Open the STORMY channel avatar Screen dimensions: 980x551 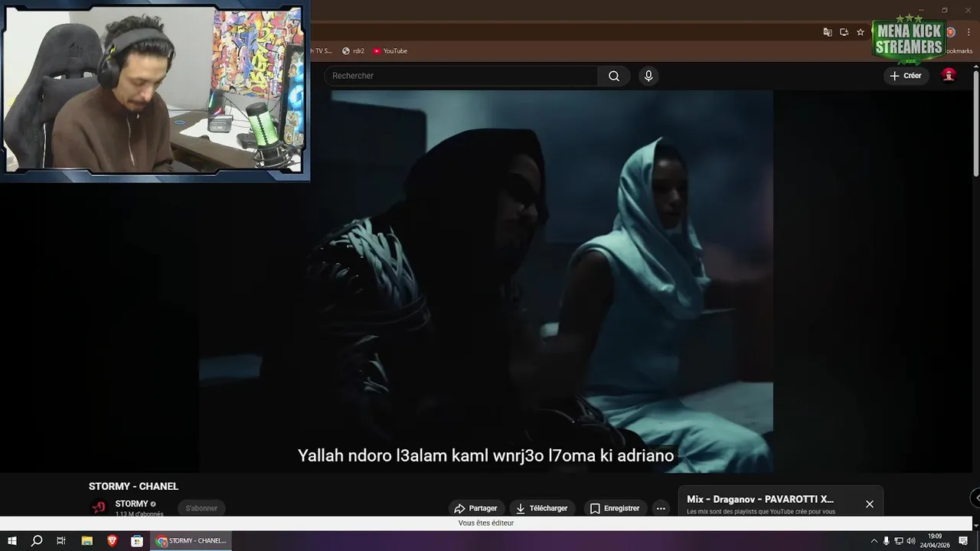pyautogui.click(x=99, y=507)
